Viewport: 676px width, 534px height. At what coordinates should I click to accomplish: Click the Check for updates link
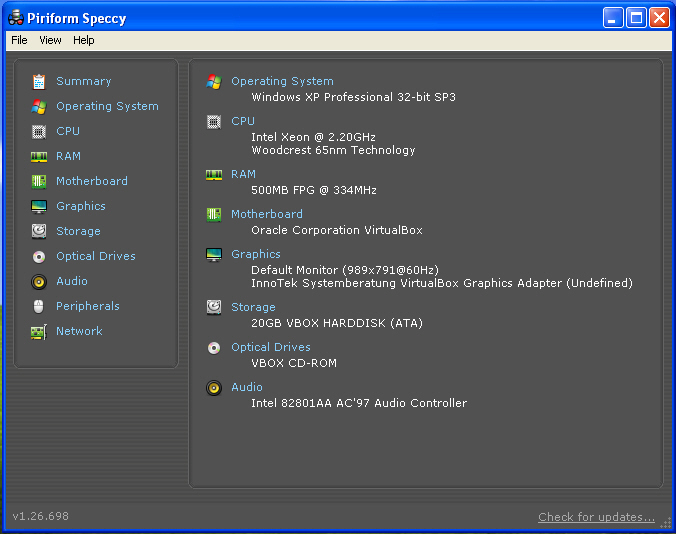(x=596, y=517)
